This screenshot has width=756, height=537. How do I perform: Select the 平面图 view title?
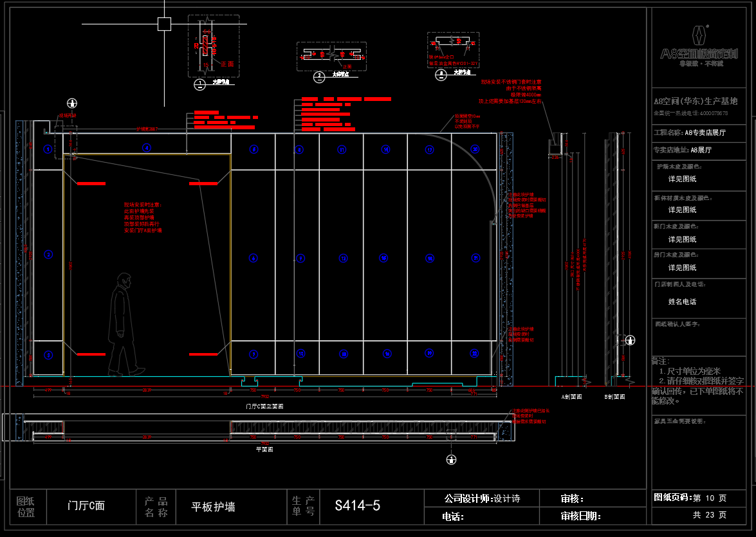point(264,450)
